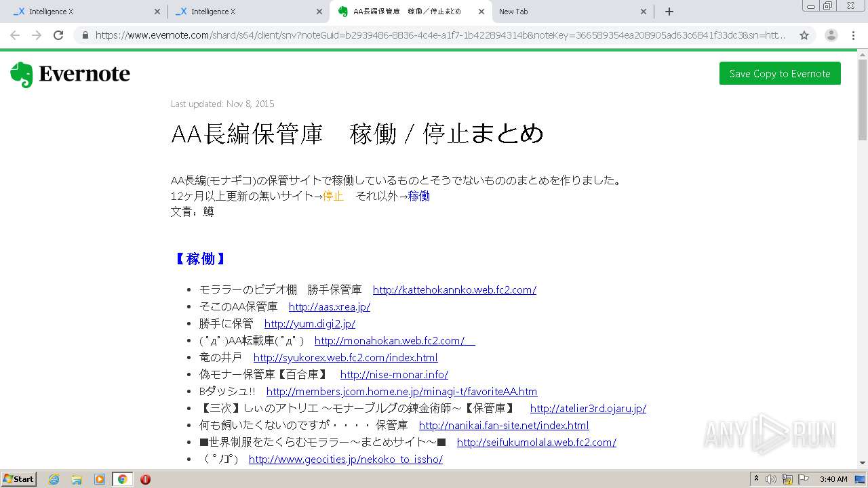
Task: Click the address bar URL field
Action: (x=441, y=35)
